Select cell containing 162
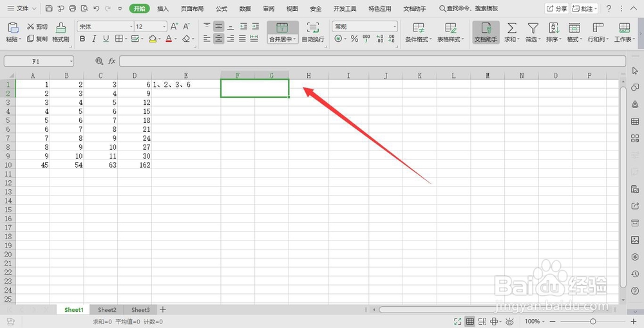Image resolution: width=644 pixels, height=328 pixels. click(x=135, y=165)
